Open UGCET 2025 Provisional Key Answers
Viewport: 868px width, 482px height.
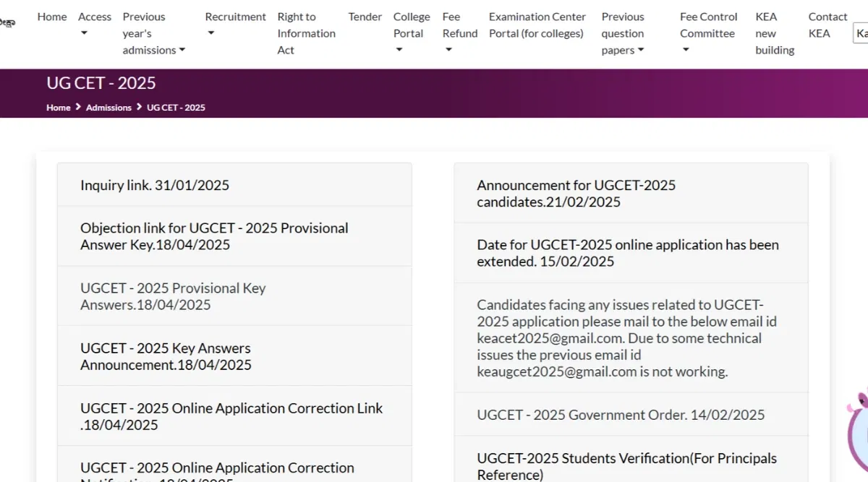173,296
